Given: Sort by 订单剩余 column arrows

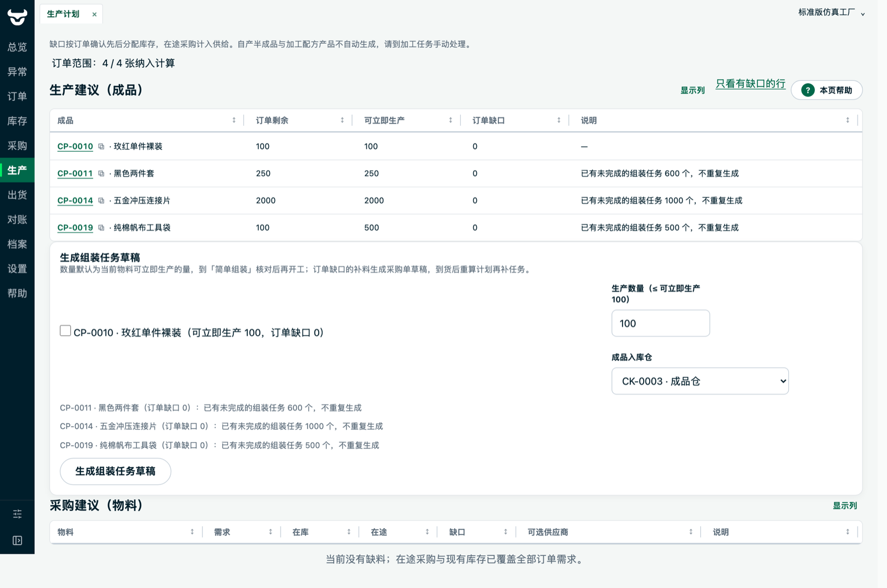Looking at the screenshot, I should (342, 120).
